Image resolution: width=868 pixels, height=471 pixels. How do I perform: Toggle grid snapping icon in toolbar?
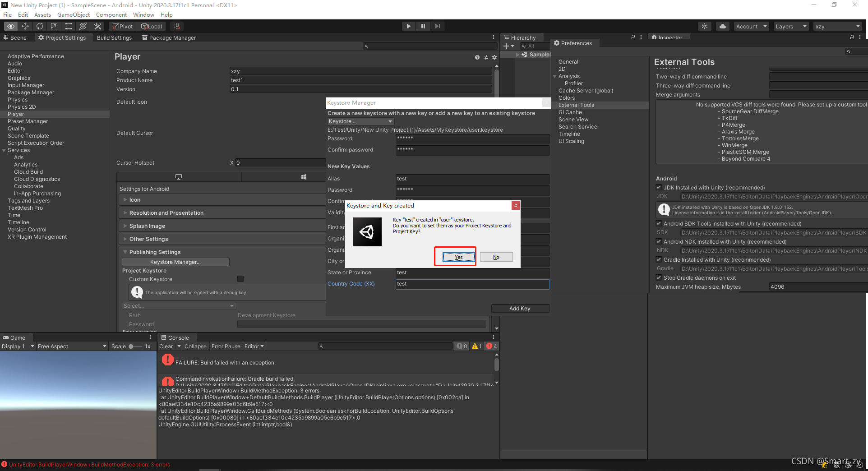point(177,26)
